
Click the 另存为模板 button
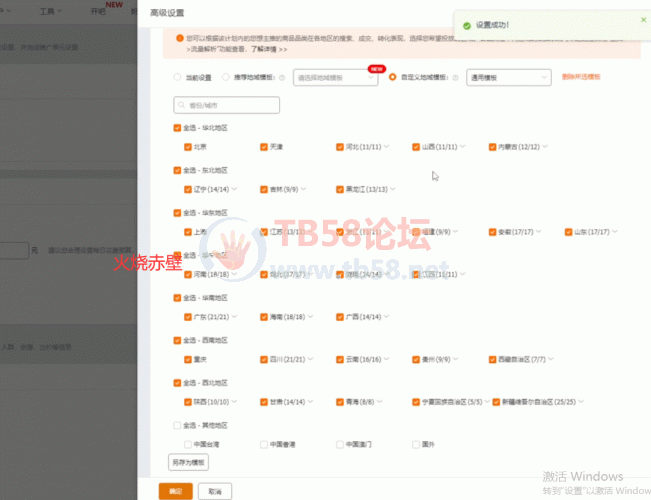[x=188, y=462]
